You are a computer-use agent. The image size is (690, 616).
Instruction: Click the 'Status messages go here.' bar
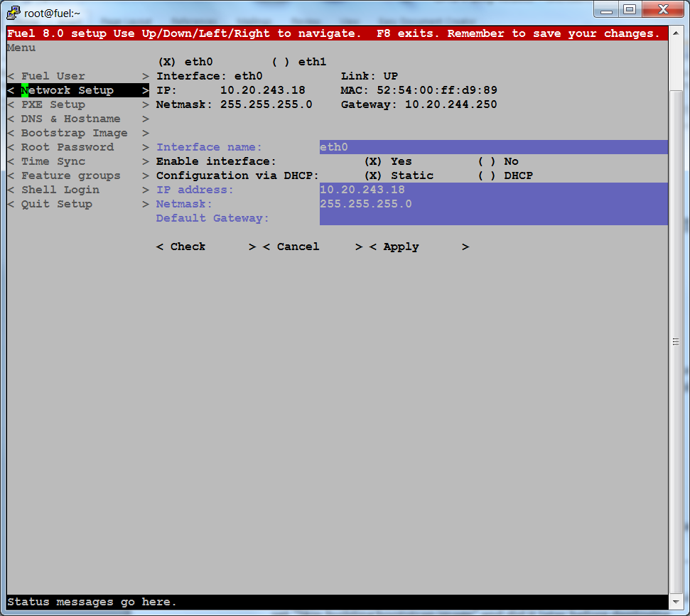(x=338, y=602)
